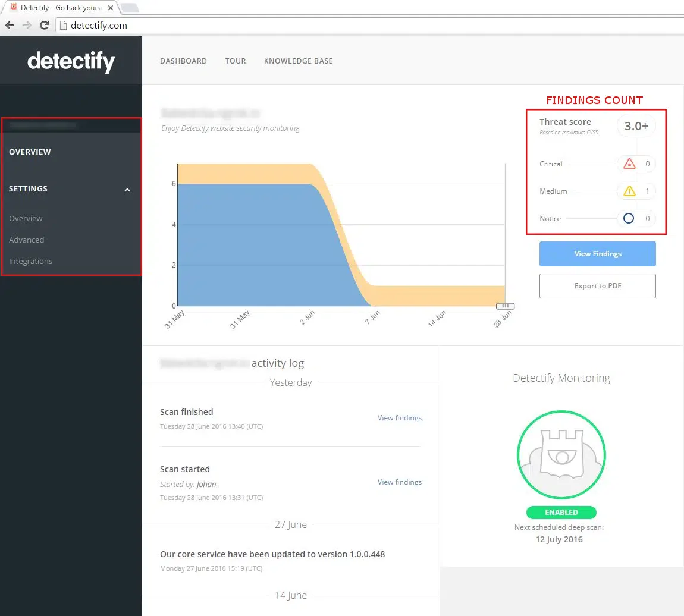
Task: Select the yellow Medium severity warning icon
Action: point(630,191)
